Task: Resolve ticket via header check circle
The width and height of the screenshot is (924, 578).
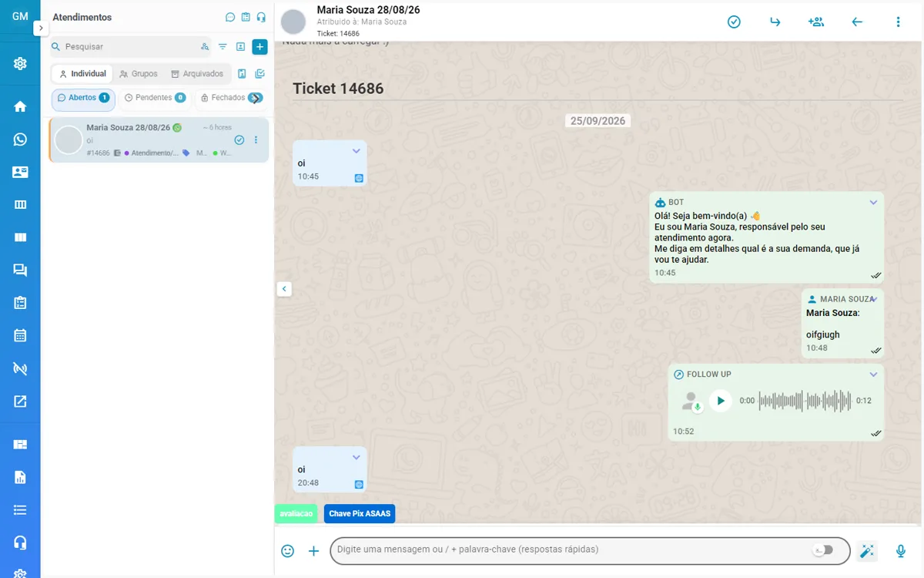Action: 734,22
